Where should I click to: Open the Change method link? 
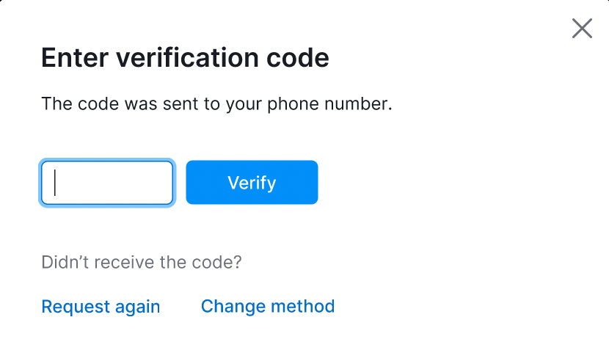point(268,306)
